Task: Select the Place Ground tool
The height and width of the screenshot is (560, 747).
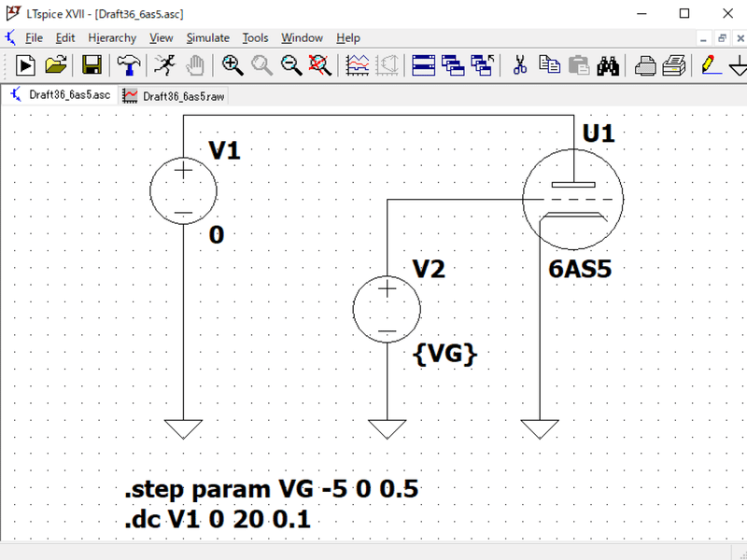Action: coord(738,65)
